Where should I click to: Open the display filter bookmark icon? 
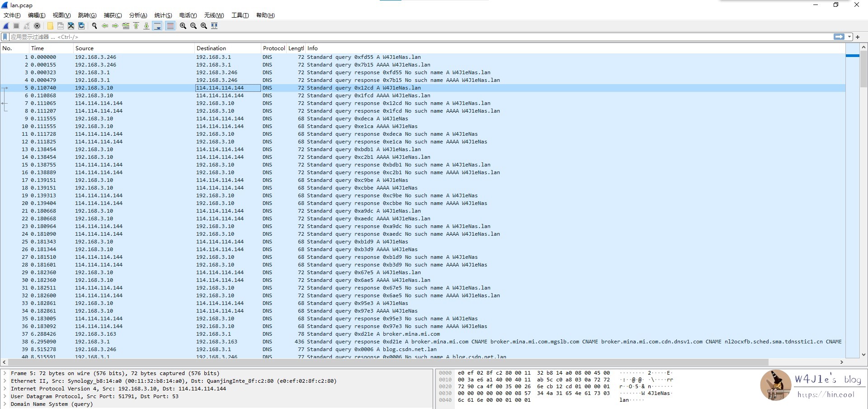(x=5, y=37)
